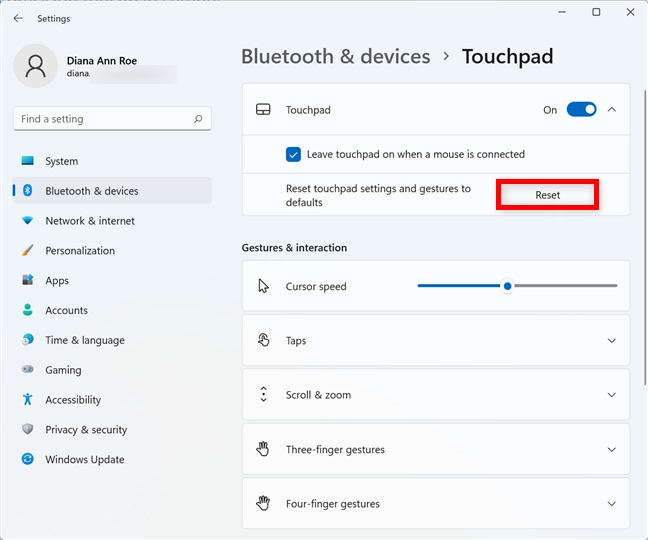The height and width of the screenshot is (540, 648).
Task: Click the Gestures & interaction heading
Action: pos(294,247)
